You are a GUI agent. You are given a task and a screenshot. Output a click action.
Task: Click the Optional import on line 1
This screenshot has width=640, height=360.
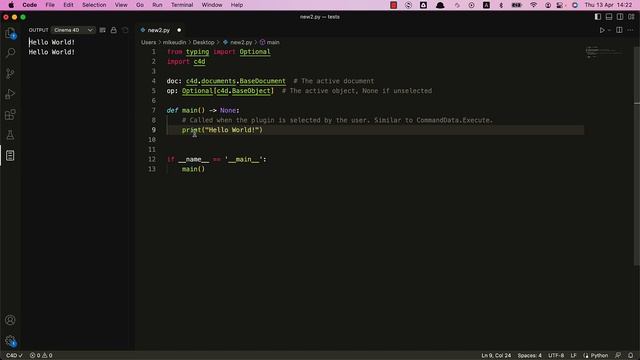click(x=255, y=52)
